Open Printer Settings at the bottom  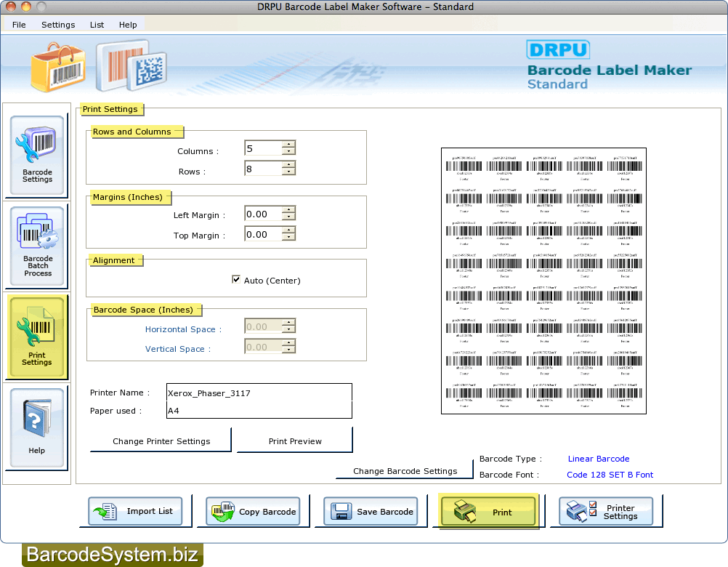point(606,511)
